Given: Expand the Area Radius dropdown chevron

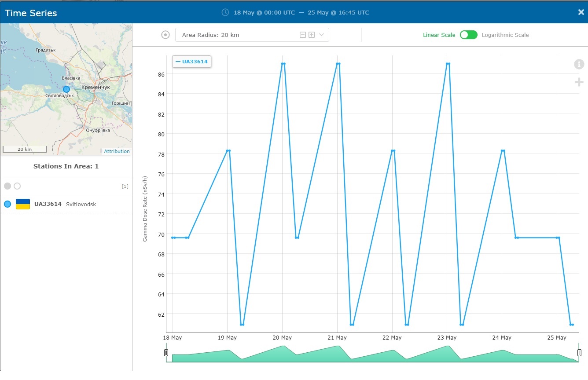Looking at the screenshot, I should (321, 35).
